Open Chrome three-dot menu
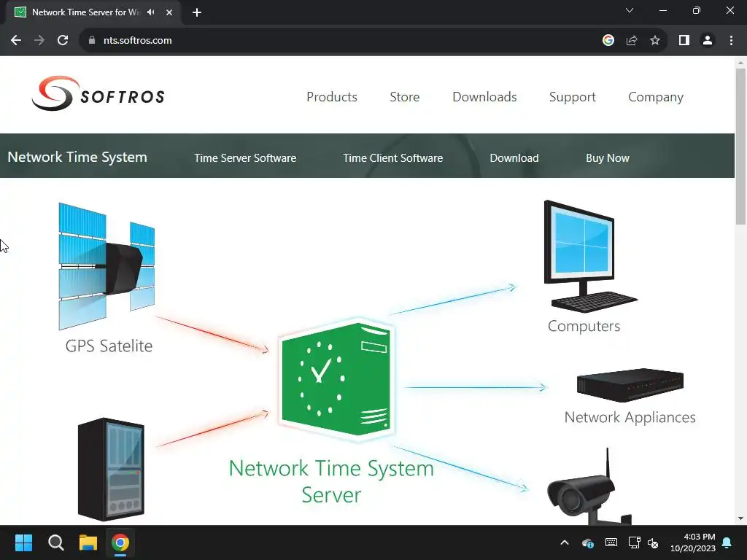 731,41
